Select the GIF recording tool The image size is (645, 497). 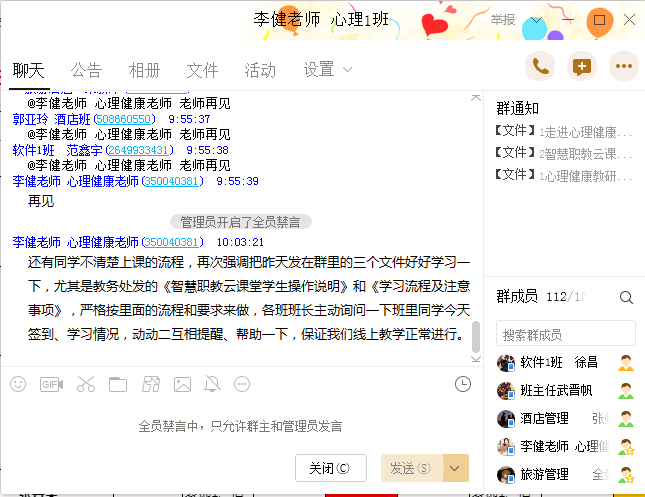pos(51,384)
